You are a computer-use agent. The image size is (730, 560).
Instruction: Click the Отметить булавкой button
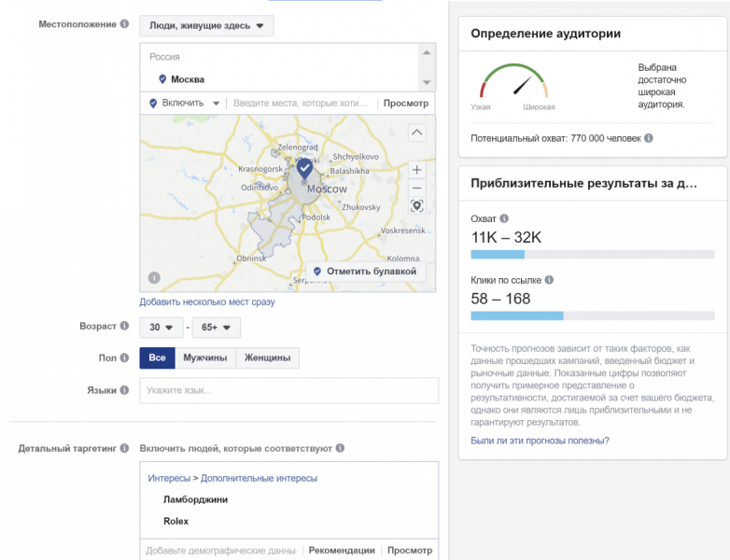coord(365,271)
